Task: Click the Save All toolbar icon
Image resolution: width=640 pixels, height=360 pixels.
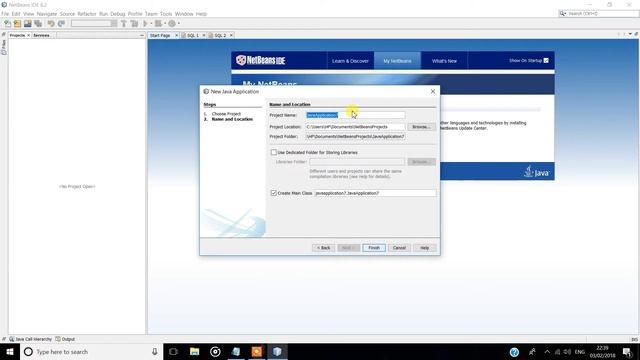Action: [38, 24]
